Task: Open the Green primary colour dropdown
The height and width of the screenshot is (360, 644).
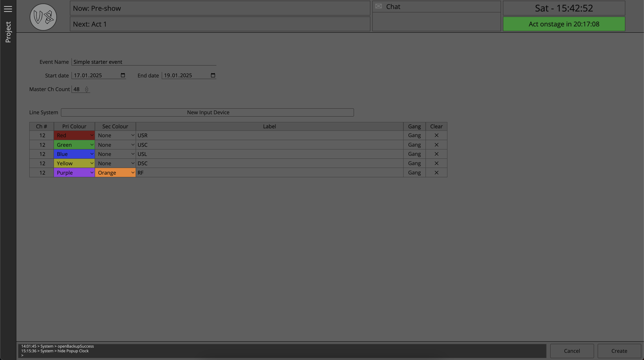Action: (74, 145)
